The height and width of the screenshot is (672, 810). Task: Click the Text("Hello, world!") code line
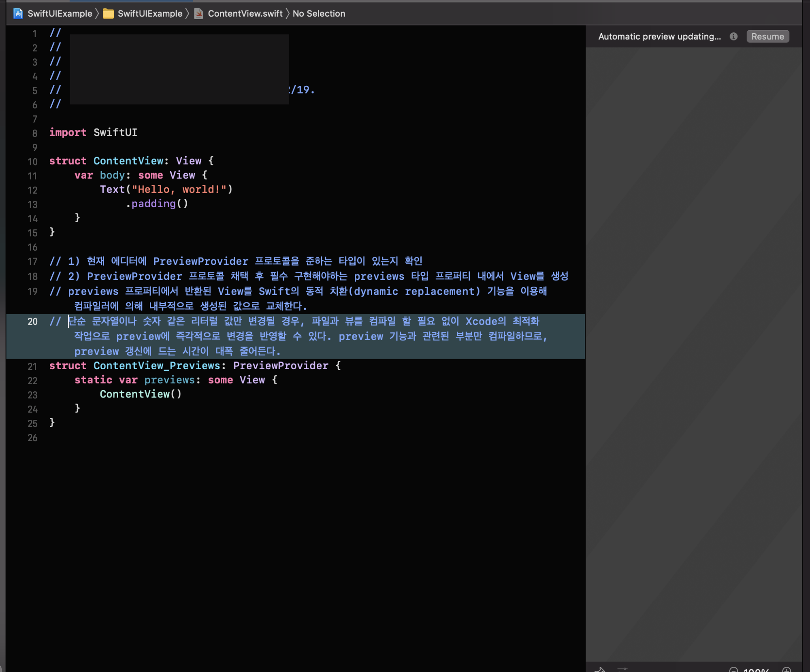tap(166, 189)
